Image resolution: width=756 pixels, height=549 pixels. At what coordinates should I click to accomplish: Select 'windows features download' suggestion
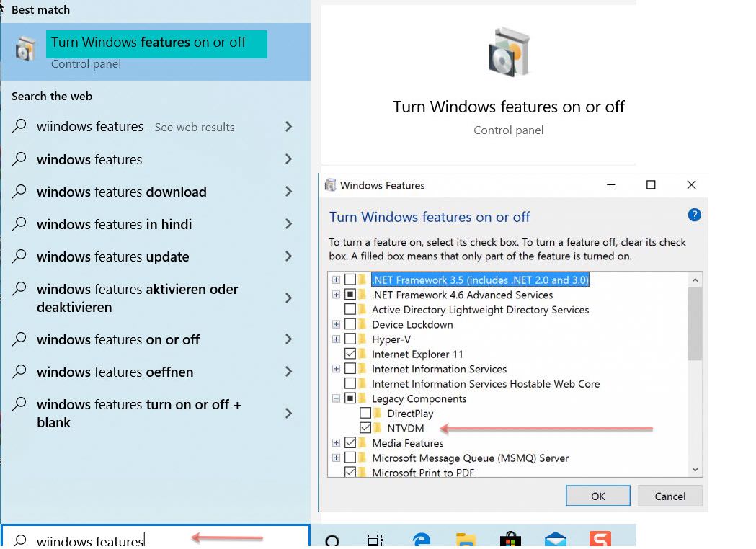click(155, 192)
